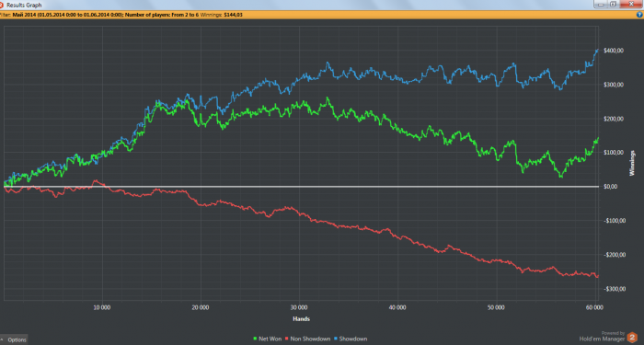
Task: Click the Hands x-axis title
Action: (x=301, y=318)
